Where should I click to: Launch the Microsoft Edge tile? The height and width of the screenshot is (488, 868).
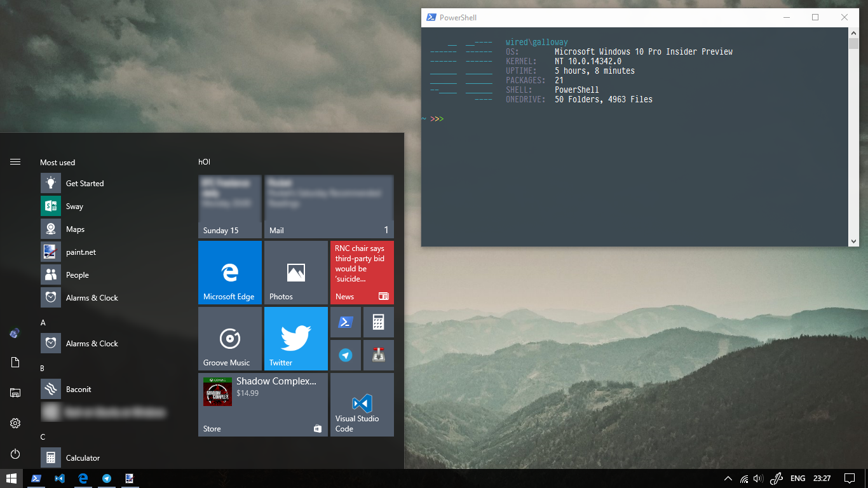pos(230,273)
